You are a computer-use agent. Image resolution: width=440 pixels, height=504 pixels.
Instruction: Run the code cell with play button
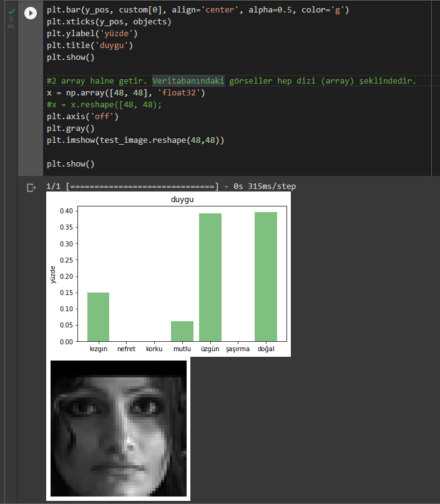click(31, 13)
